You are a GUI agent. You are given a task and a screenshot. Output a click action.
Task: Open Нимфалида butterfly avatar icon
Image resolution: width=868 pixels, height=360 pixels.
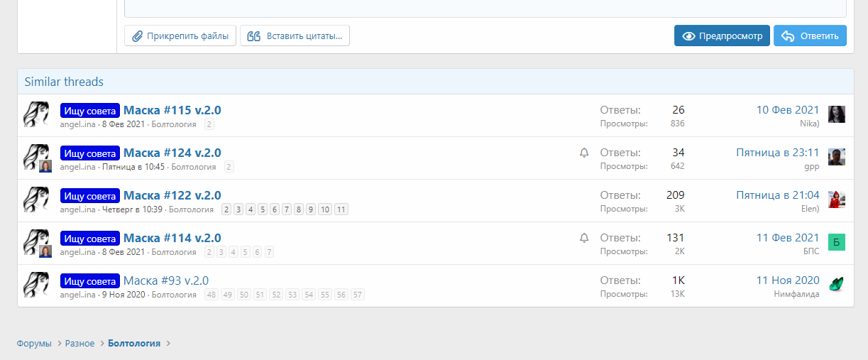pos(837,285)
